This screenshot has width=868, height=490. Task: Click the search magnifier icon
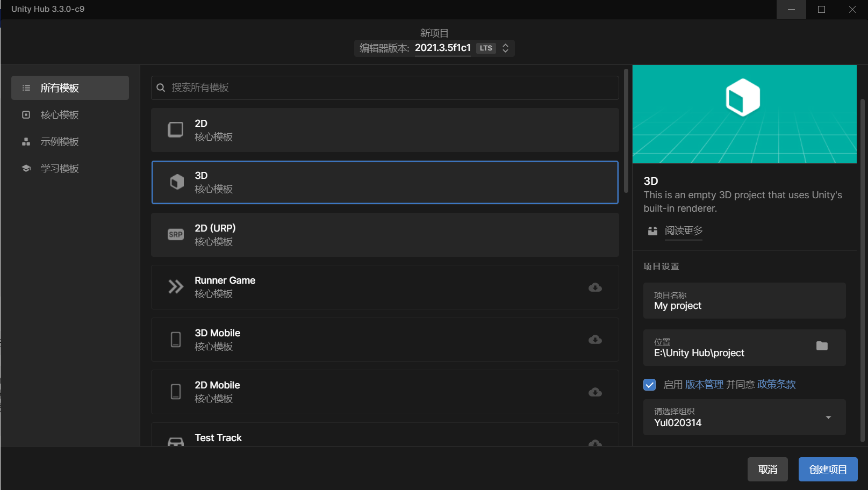point(161,88)
